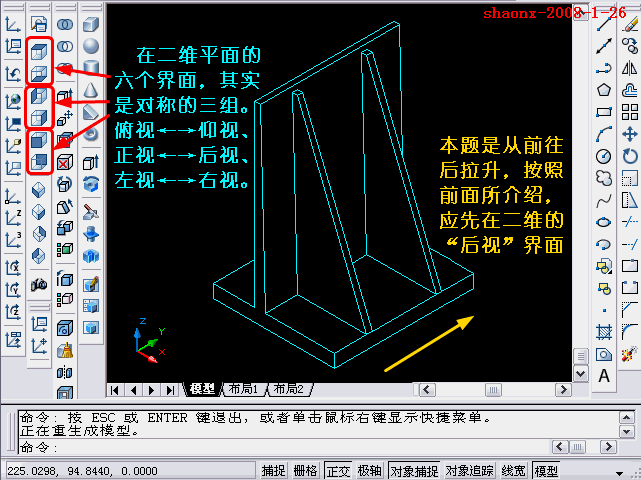Toggle 捕捉 (Snap) in status bar
Screen dimensions: 641x480
tap(273, 470)
